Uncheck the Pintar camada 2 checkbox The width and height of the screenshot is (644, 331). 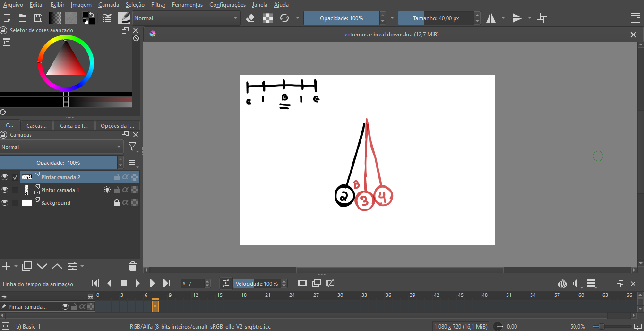(x=15, y=177)
